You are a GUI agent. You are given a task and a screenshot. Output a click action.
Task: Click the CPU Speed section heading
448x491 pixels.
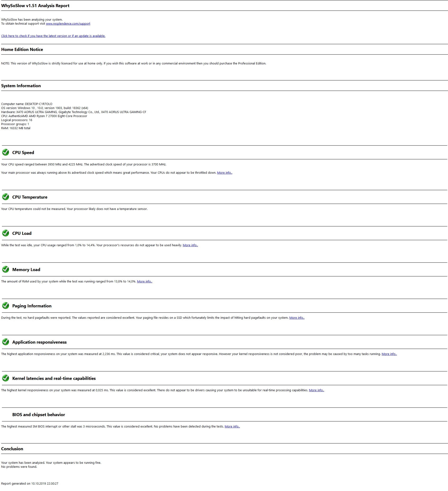coord(23,153)
